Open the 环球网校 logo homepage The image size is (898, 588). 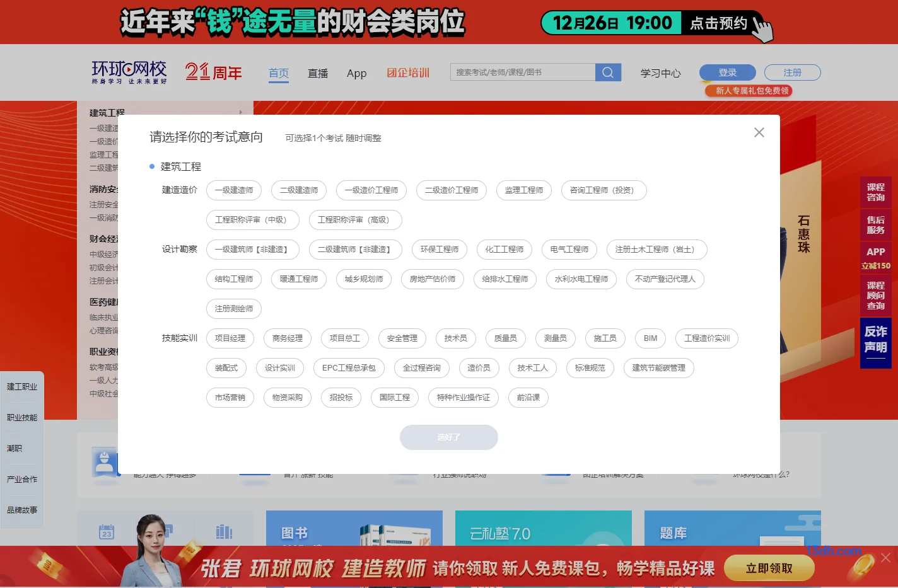pyautogui.click(x=129, y=72)
